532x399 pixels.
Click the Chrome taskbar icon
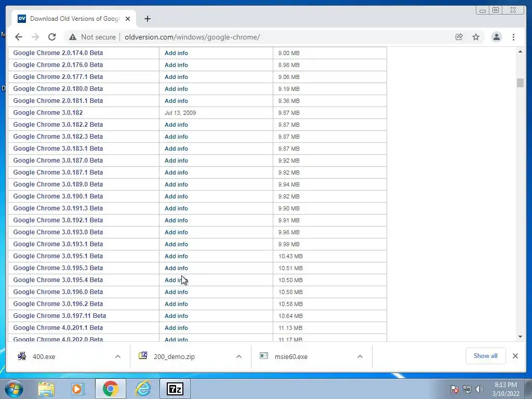click(110, 389)
